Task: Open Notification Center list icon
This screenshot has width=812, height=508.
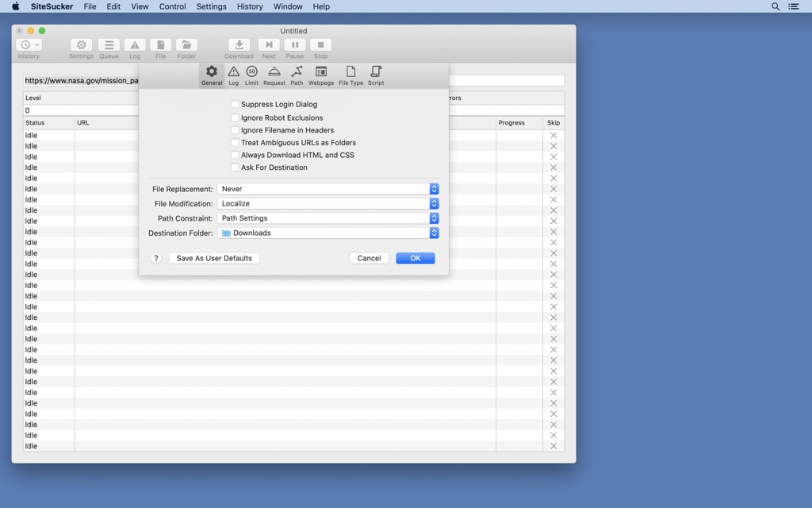Action: tap(793, 6)
